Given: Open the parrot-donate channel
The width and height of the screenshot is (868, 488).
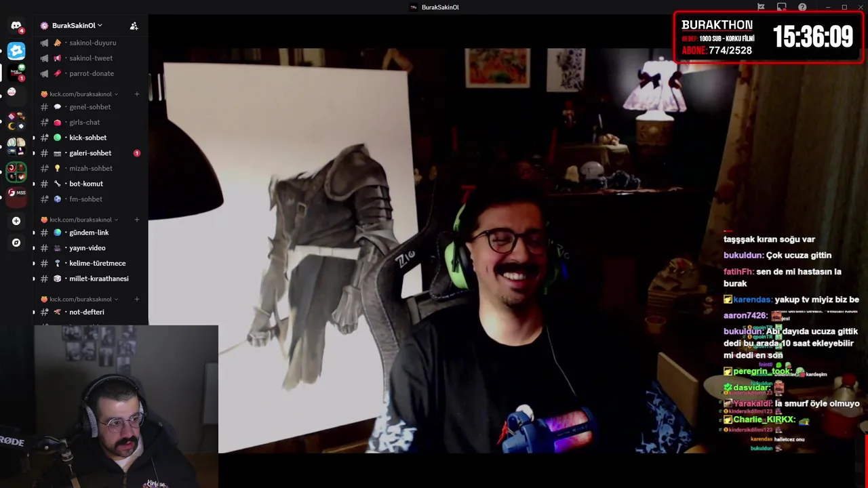Looking at the screenshot, I should 90,73.
